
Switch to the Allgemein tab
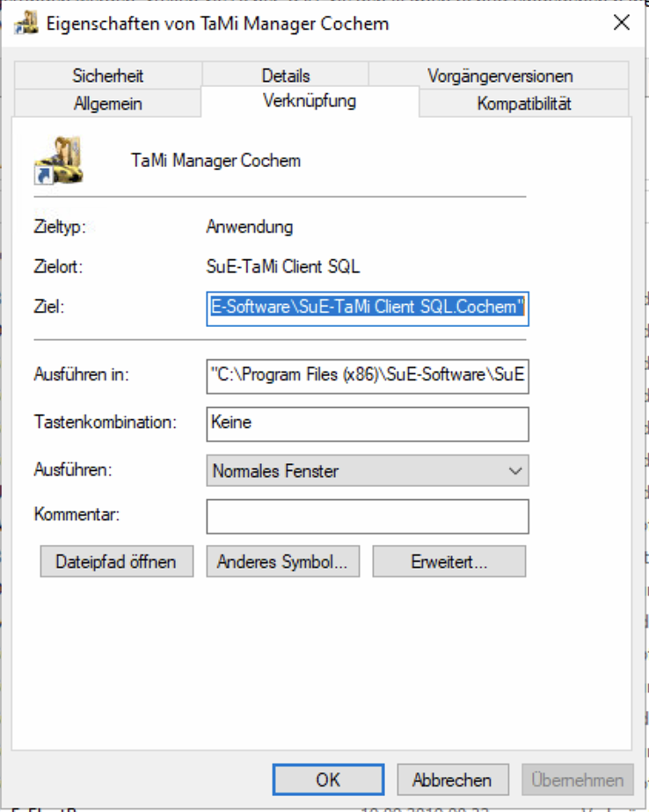[x=108, y=103]
